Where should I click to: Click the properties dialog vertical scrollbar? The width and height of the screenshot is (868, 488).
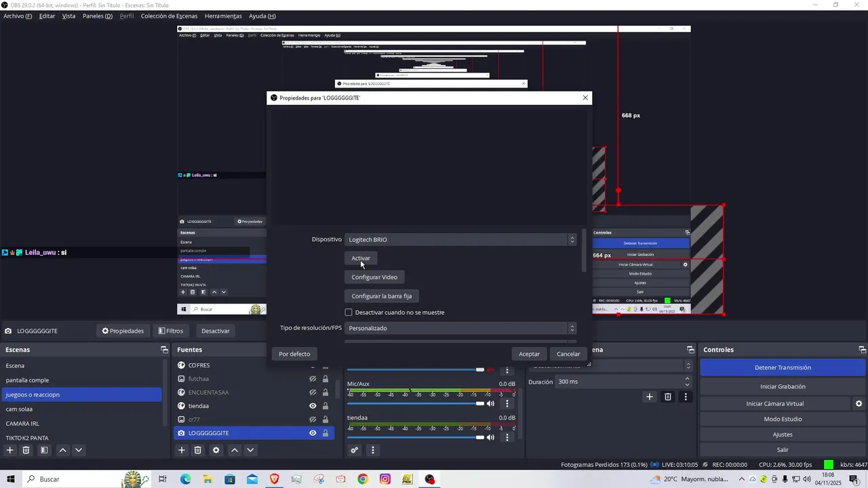(584, 251)
